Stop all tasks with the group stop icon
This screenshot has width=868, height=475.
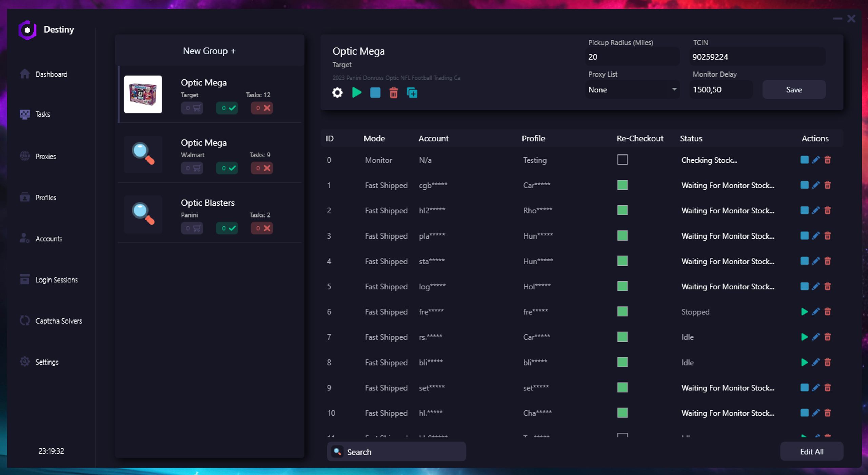tap(375, 92)
